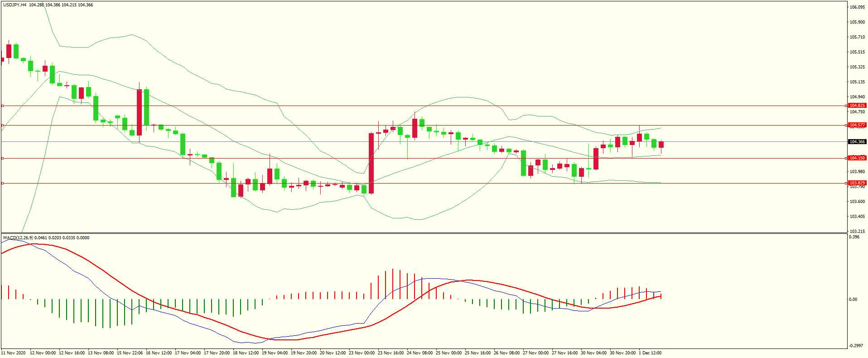This screenshot has width=868, height=358.
Task: Click the USDJPY,H4 chart title text
Action: 14,5
